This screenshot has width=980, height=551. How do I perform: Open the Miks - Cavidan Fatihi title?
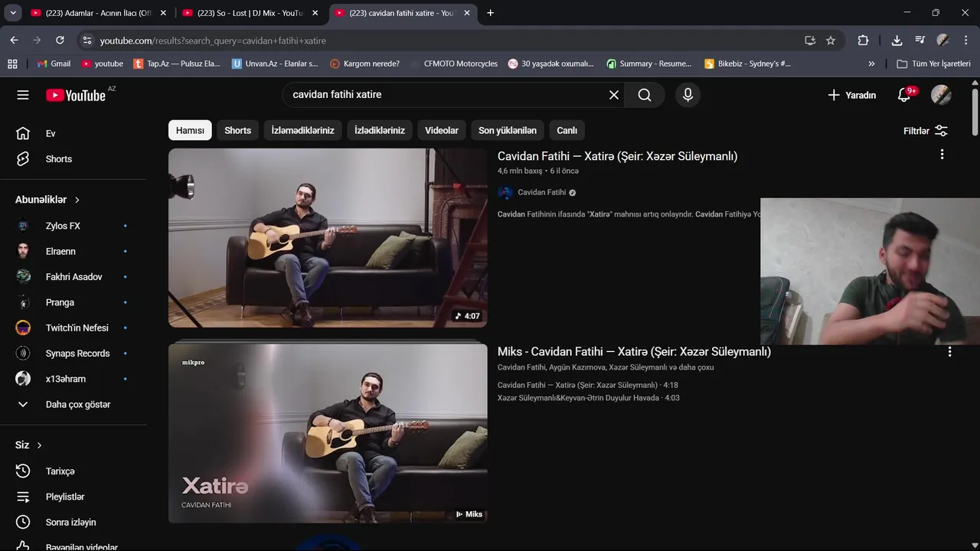coord(634,352)
